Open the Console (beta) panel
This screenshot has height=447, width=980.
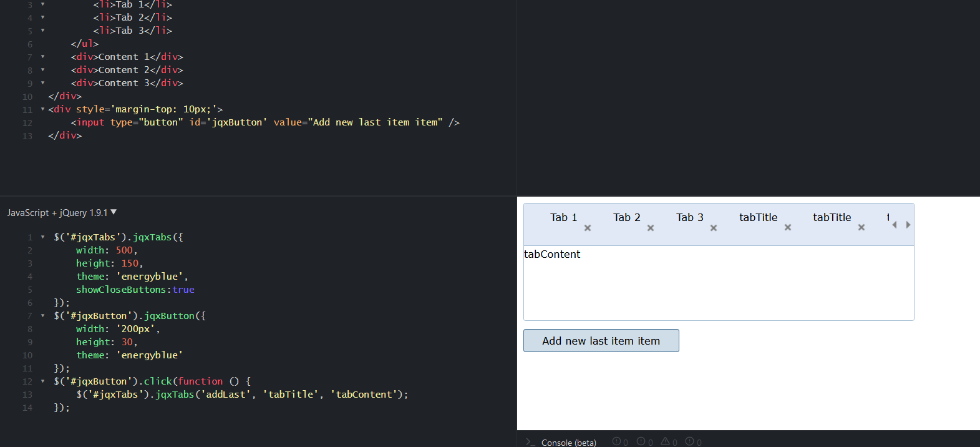tap(568, 443)
